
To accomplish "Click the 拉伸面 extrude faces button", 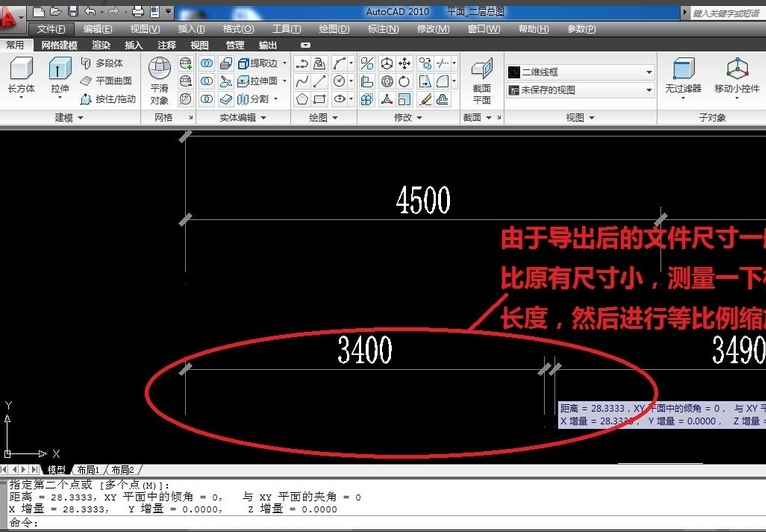I will (257, 81).
